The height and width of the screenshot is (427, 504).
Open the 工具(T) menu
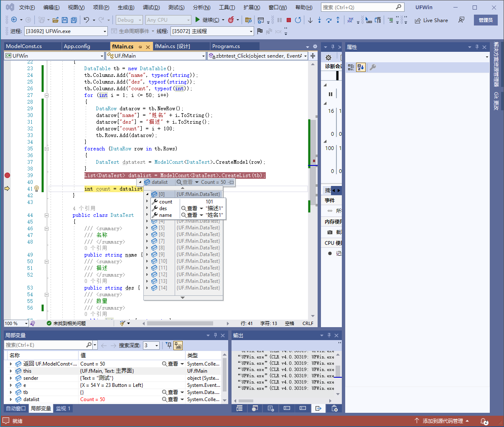[x=227, y=8]
